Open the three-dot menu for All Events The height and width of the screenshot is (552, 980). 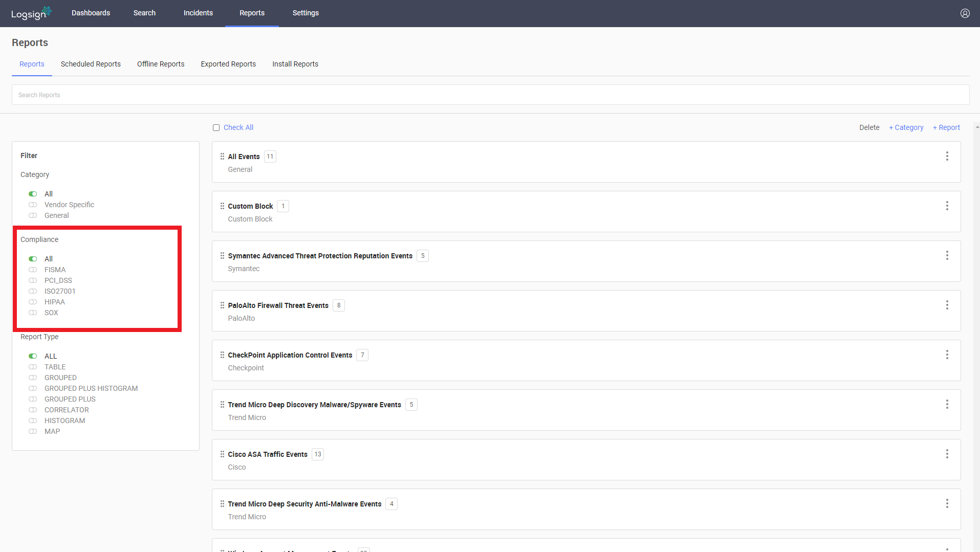click(x=947, y=156)
